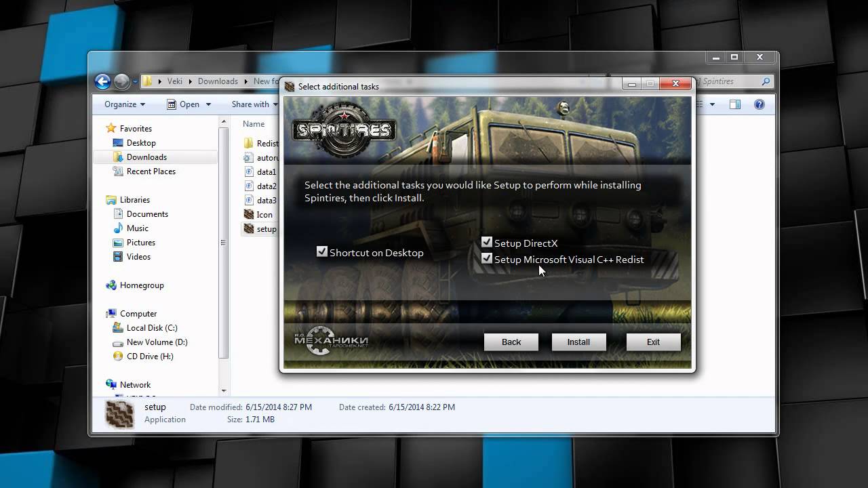
Task: Click the setup thumbnail in details pane
Action: pyautogui.click(x=120, y=413)
